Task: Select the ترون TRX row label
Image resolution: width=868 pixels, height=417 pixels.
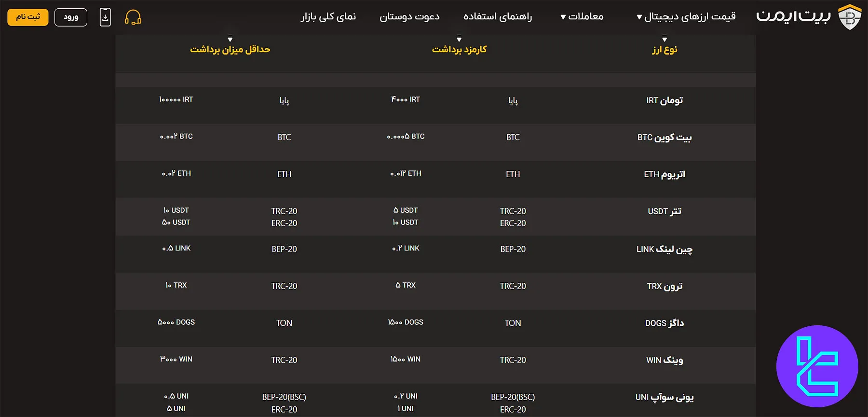Action: coord(665,286)
